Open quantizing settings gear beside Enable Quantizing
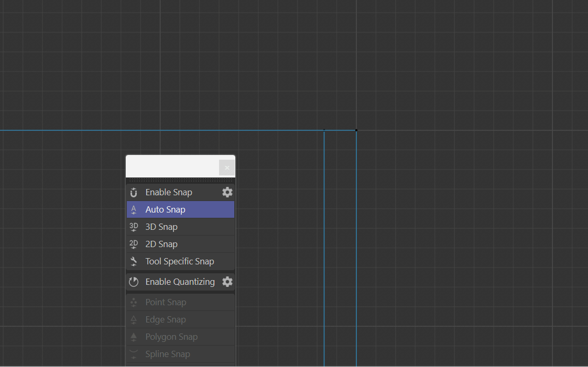This screenshot has height=367, width=588. tap(227, 282)
